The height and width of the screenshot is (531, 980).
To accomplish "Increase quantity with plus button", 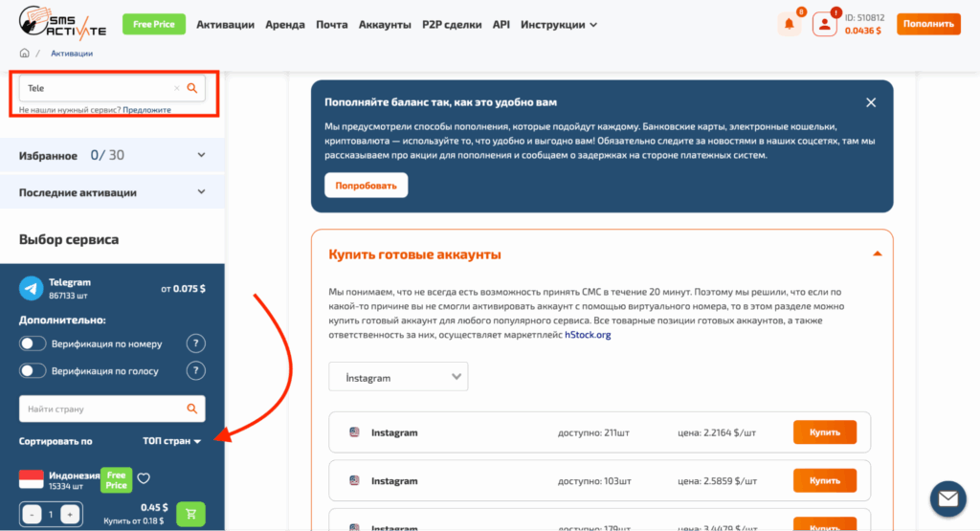I will pos(70,514).
